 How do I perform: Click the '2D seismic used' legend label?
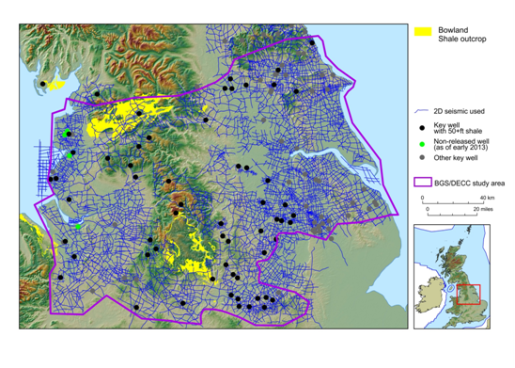point(459,111)
